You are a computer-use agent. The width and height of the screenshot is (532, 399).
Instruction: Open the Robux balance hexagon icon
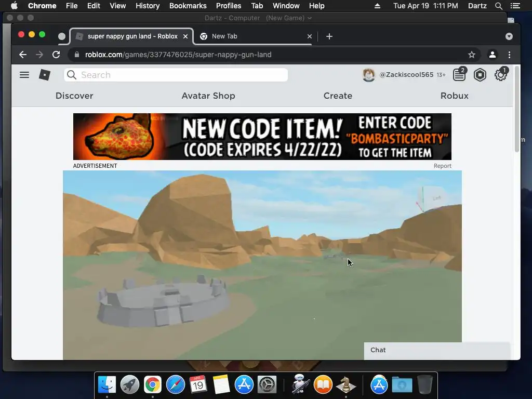(x=480, y=75)
